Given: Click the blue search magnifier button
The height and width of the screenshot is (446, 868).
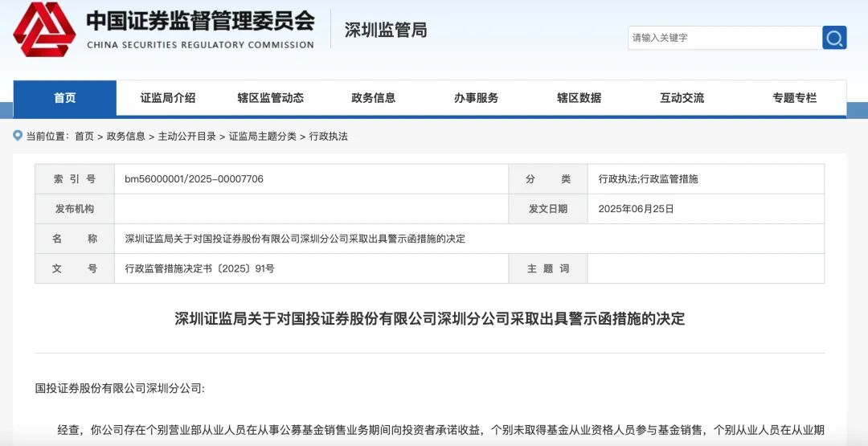Looking at the screenshot, I should tap(834, 38).
